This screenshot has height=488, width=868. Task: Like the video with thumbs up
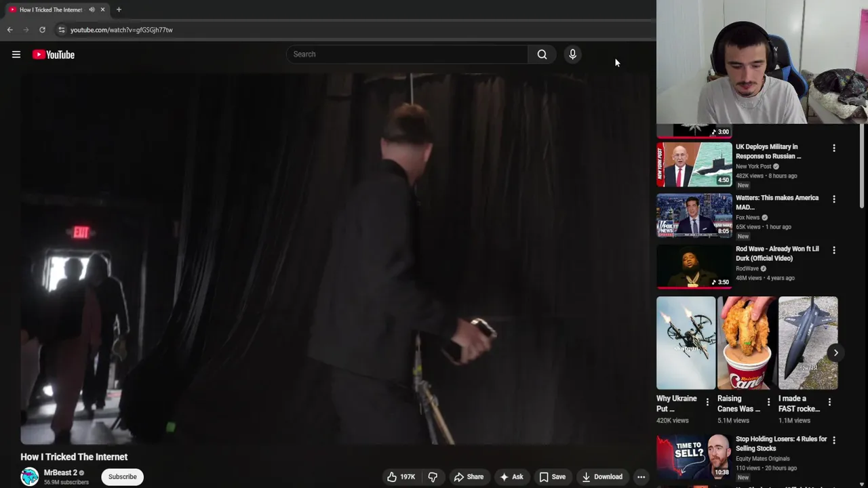401,476
